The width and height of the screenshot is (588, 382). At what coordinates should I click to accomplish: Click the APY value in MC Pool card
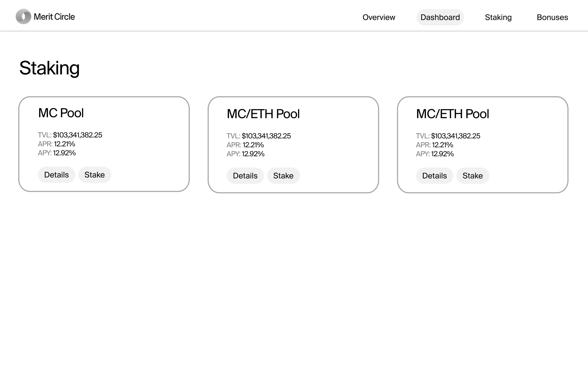(64, 153)
